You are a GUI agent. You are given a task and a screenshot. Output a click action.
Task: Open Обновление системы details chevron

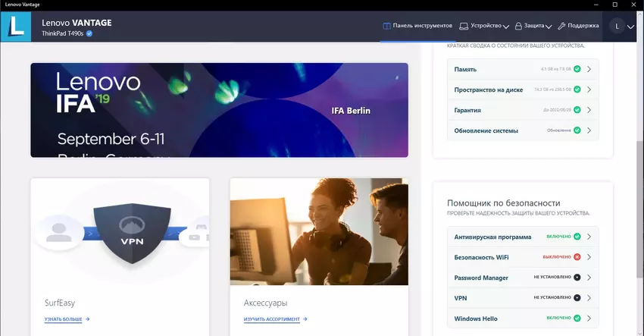589,130
